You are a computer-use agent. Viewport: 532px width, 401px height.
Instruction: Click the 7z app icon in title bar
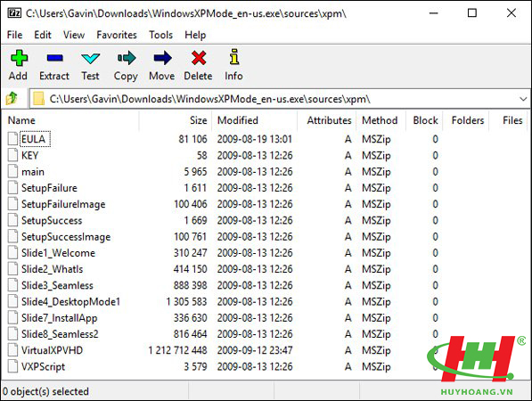coord(14,13)
